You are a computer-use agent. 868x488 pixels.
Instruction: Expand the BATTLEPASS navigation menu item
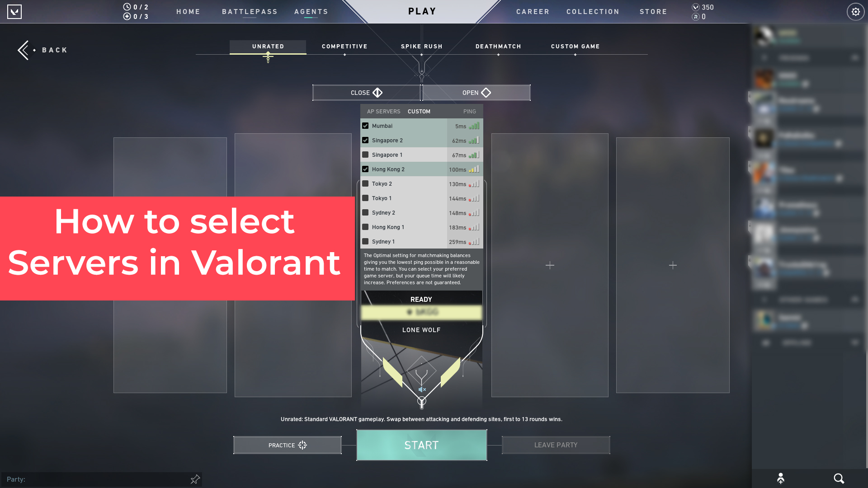tap(250, 11)
